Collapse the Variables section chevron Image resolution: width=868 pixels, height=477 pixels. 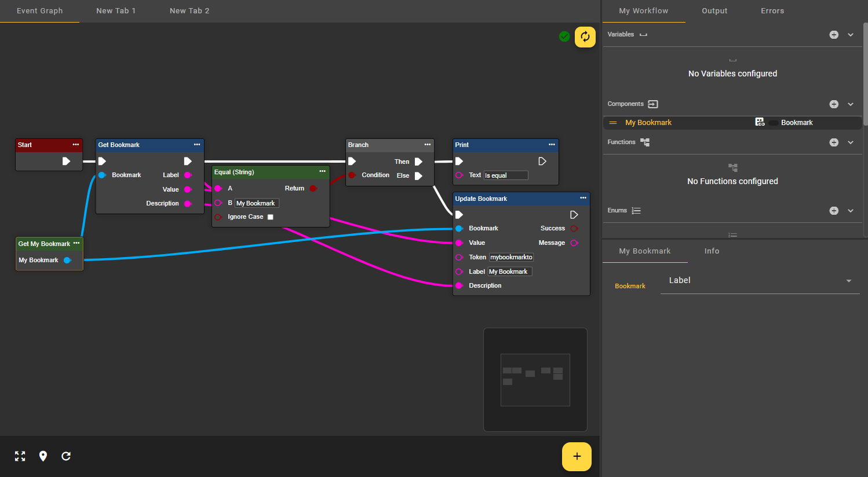coord(851,35)
